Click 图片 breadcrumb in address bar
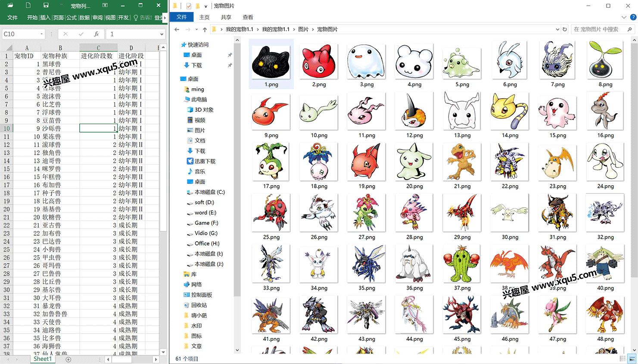This screenshot has width=638, height=364. (x=303, y=29)
